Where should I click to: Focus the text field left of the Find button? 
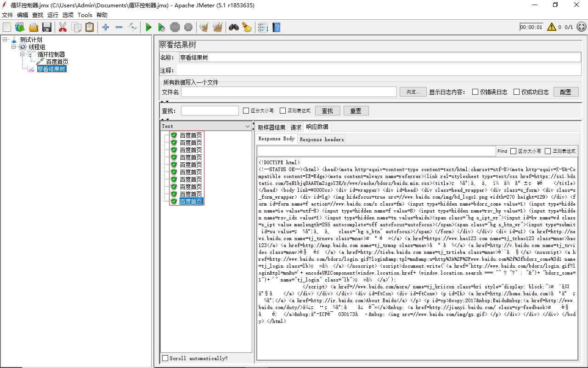coord(376,151)
